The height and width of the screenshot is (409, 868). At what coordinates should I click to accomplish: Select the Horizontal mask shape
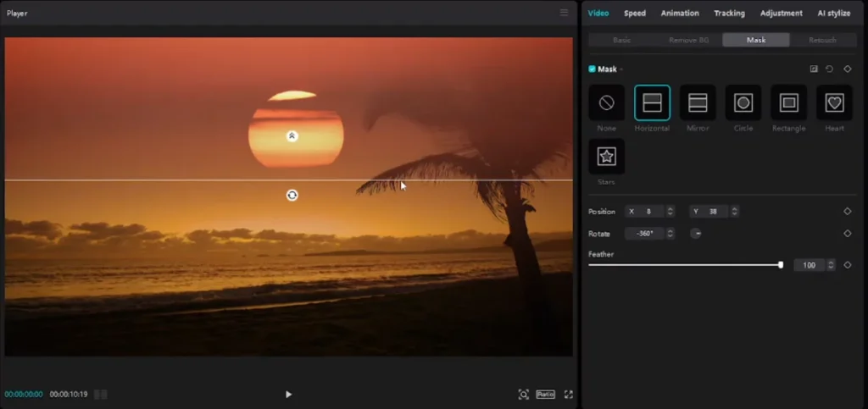(x=652, y=102)
